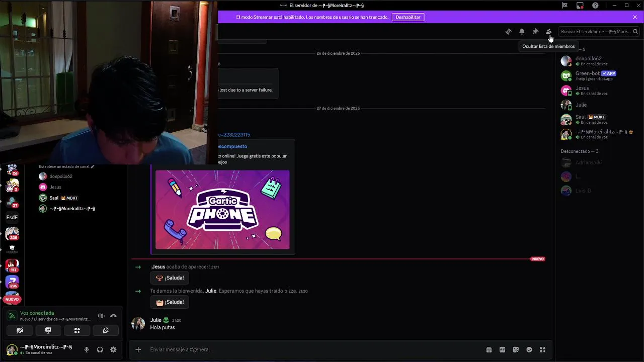Start screen sharing from the voice panel
Viewport: 644px width, 362px height.
[x=48, y=330]
